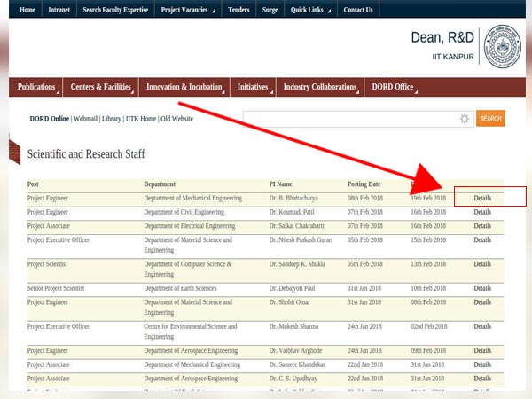Expand the Innovation & Incubation menu
The height and width of the screenshot is (399, 532).
point(184,87)
